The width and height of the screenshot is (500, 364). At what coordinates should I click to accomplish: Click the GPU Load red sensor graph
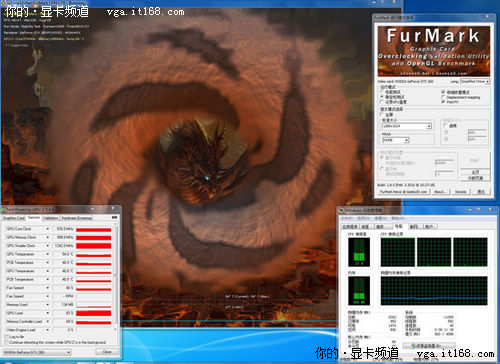[x=94, y=313]
